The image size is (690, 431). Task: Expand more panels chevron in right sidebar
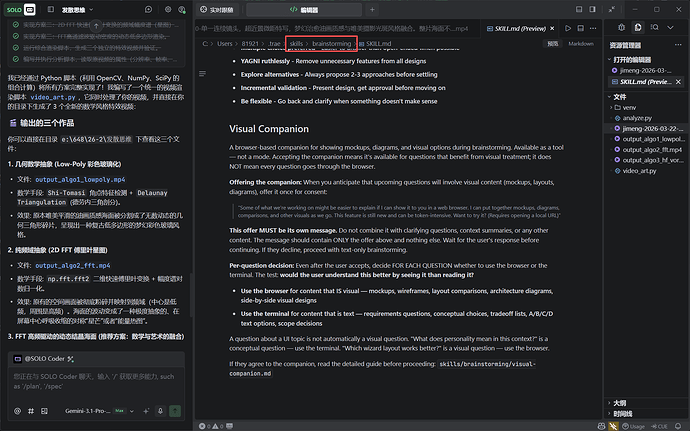(670, 27)
